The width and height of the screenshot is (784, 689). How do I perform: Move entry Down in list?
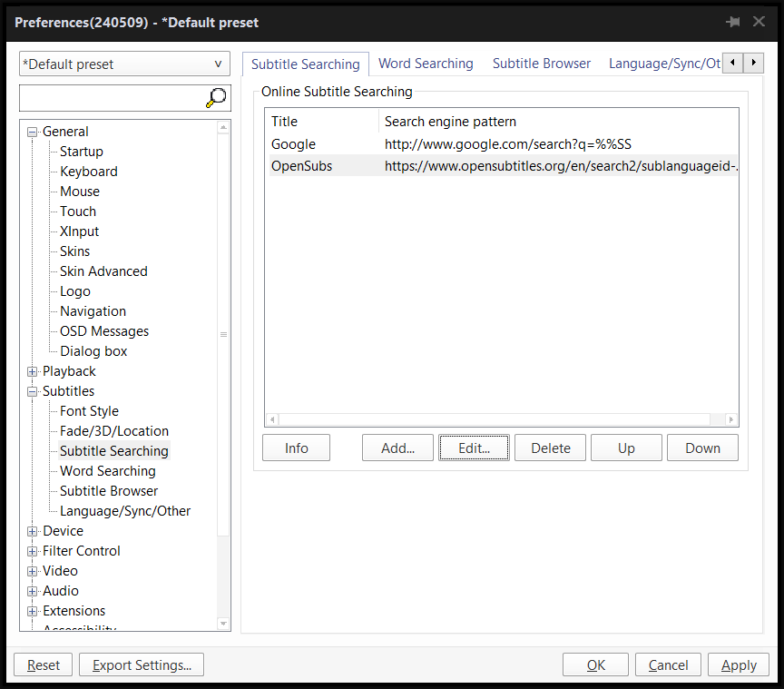click(702, 448)
